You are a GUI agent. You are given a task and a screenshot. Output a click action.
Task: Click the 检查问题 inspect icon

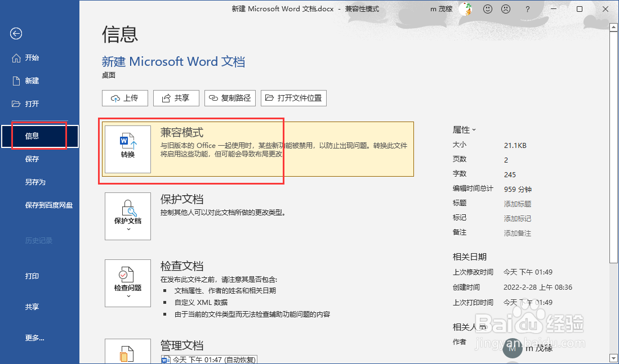127,282
